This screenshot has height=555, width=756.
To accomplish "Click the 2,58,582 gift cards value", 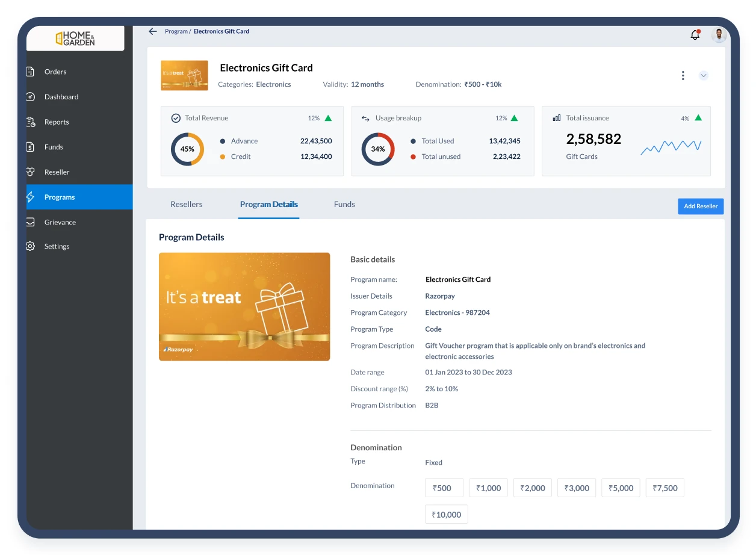I will [x=593, y=139].
